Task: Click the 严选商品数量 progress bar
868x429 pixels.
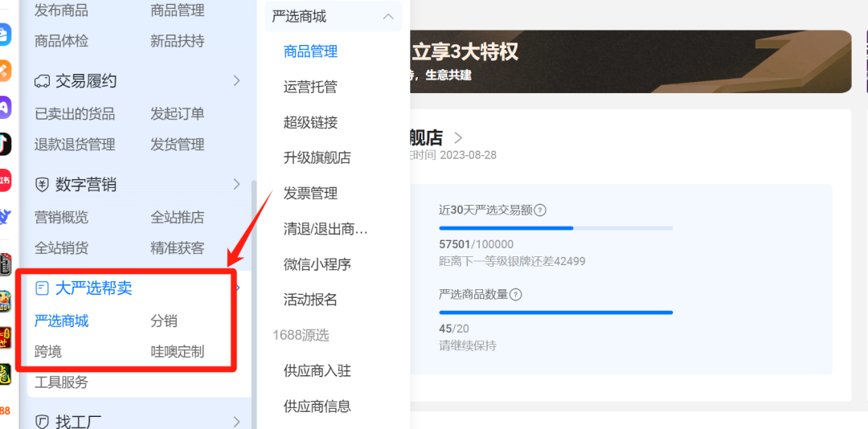Action: (x=556, y=313)
